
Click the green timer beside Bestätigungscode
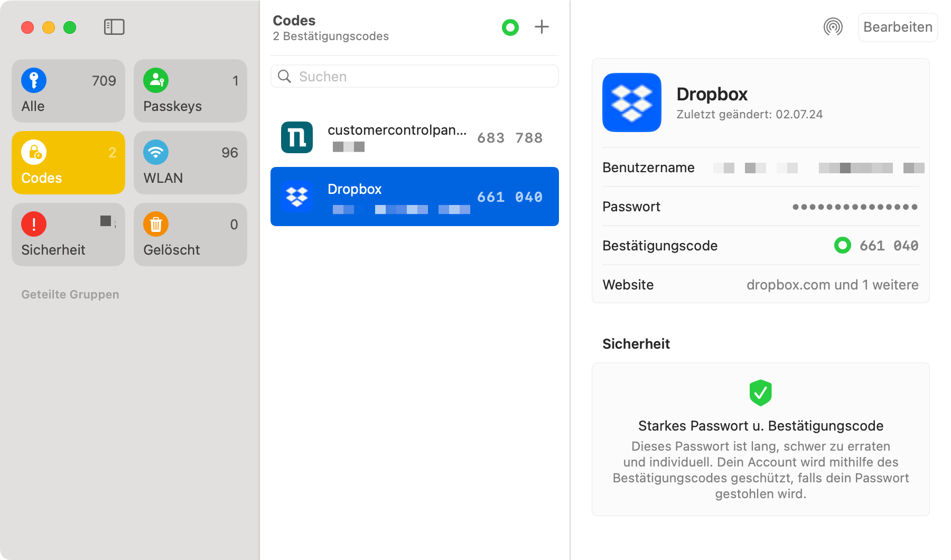coord(843,245)
